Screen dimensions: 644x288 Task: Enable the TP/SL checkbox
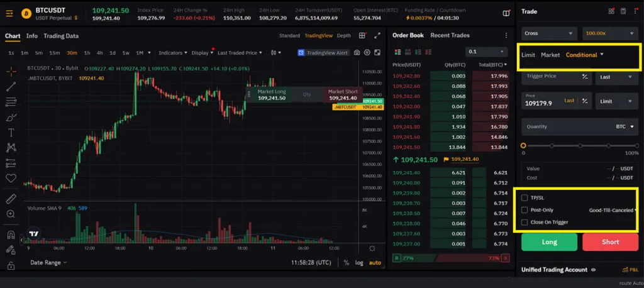[524, 197]
